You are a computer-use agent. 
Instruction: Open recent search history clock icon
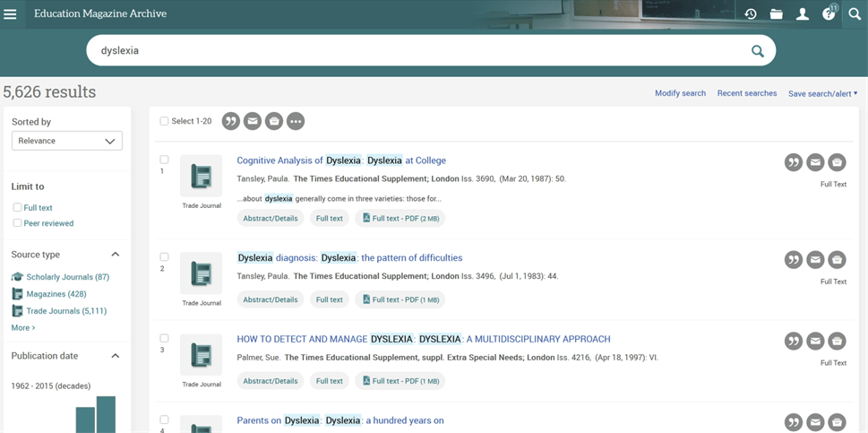point(751,14)
